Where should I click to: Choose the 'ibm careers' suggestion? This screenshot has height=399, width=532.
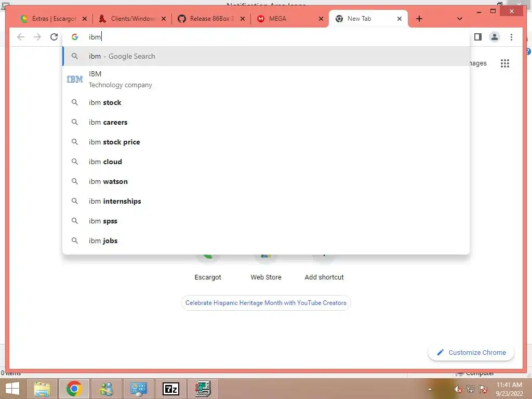pos(267,122)
